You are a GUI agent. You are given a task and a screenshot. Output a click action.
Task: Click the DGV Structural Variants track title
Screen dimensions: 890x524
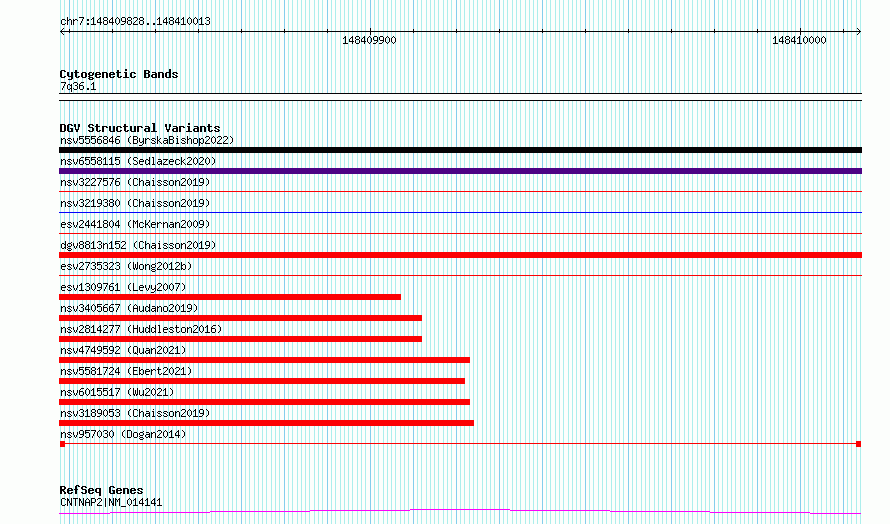(140, 128)
